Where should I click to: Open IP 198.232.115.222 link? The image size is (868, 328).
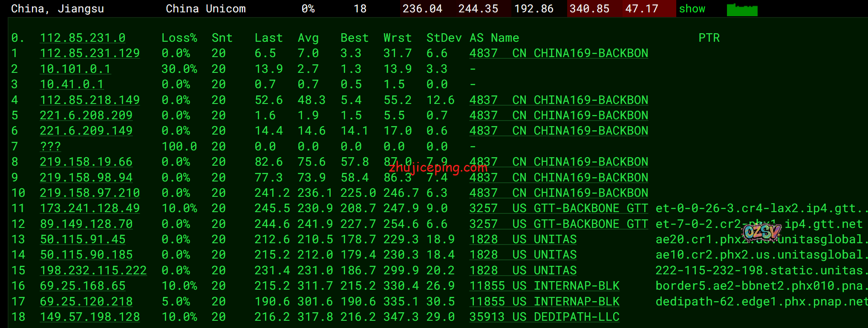click(x=93, y=270)
